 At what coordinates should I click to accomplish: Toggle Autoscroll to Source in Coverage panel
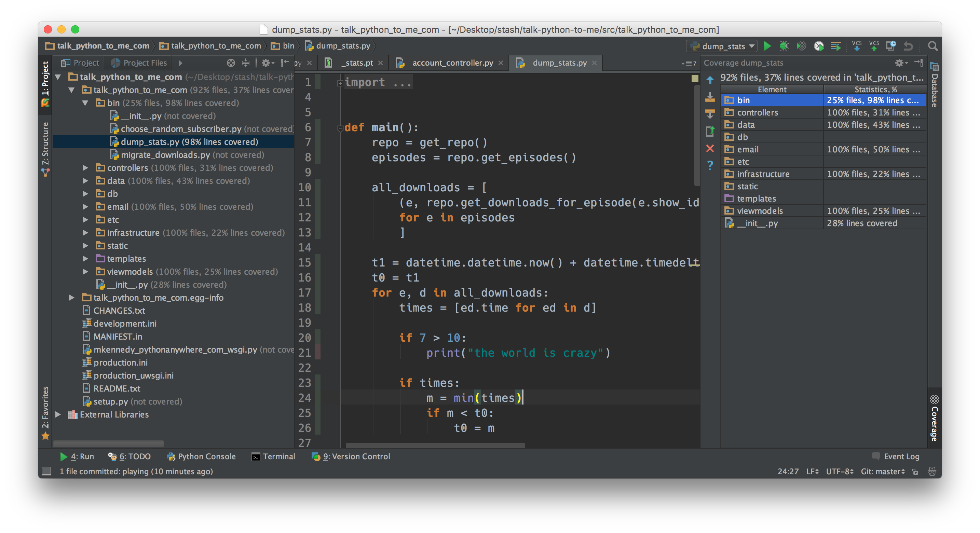[x=710, y=97]
